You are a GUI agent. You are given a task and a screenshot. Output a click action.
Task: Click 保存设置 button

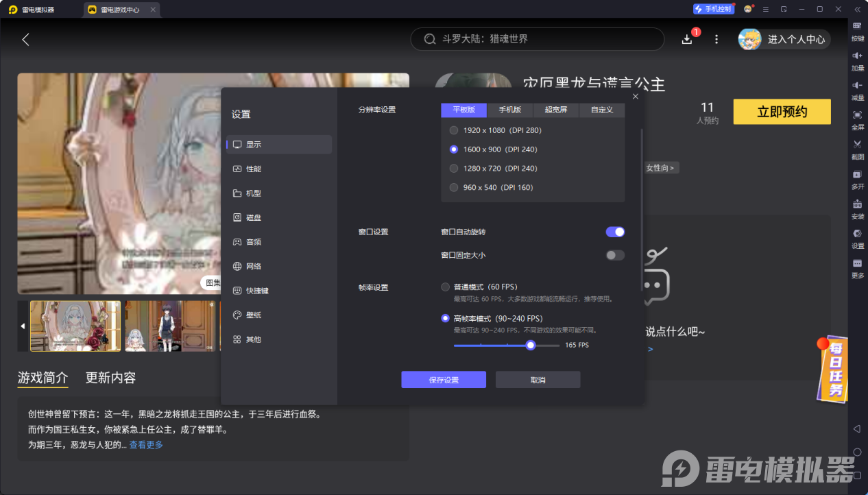(x=444, y=380)
